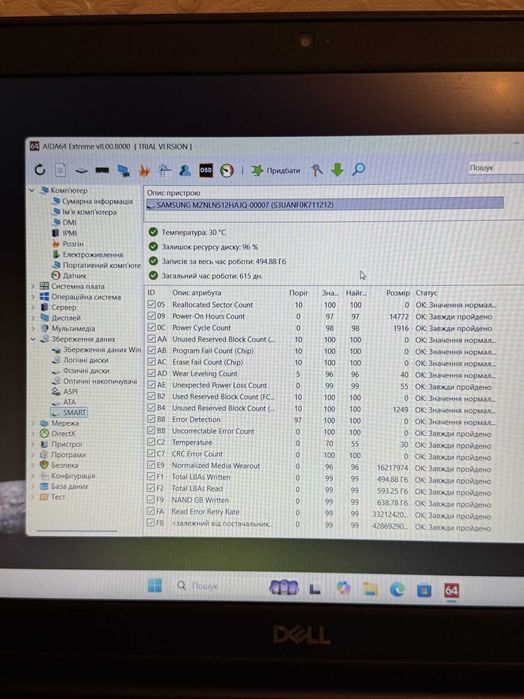Toggle checkbox for AD Wear Leveling Count
Image resolution: width=524 pixels, height=699 pixels.
click(151, 374)
